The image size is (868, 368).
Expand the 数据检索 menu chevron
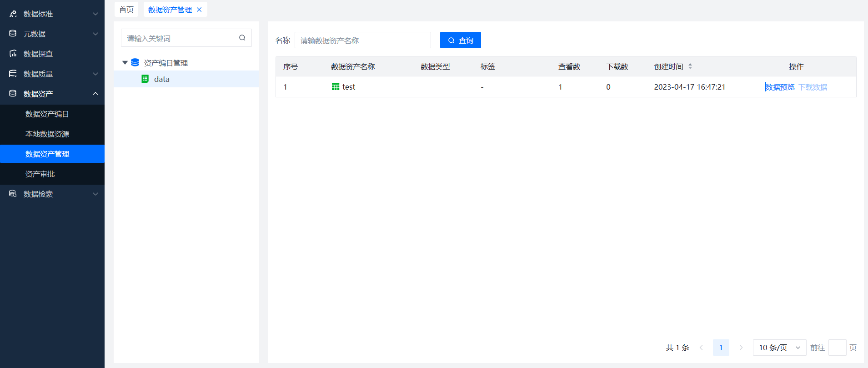(95, 194)
